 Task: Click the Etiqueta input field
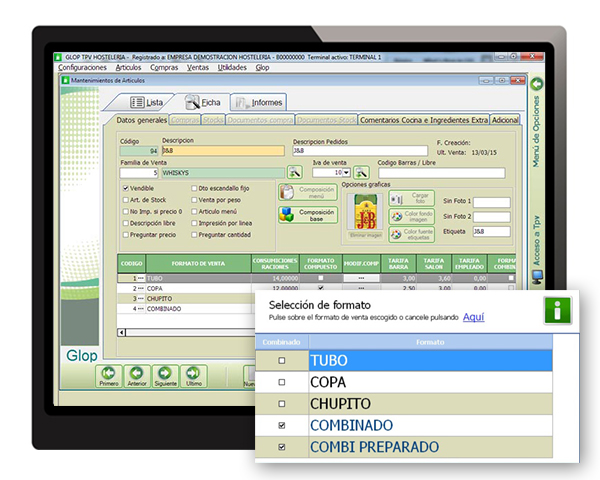[492, 232]
